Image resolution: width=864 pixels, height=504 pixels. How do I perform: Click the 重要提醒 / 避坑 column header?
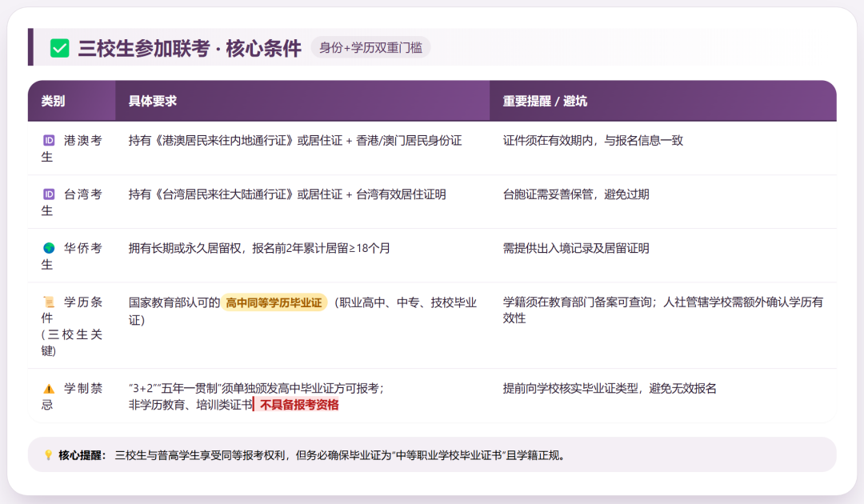pyautogui.click(x=545, y=102)
